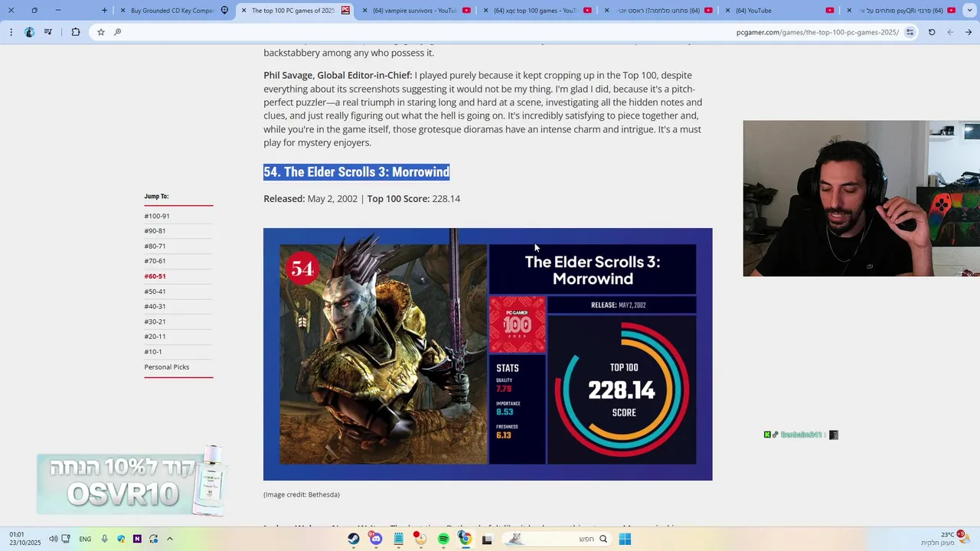Screen dimensions: 980x551
Task: Close the top 100 PC games tab
Action: click(244, 11)
